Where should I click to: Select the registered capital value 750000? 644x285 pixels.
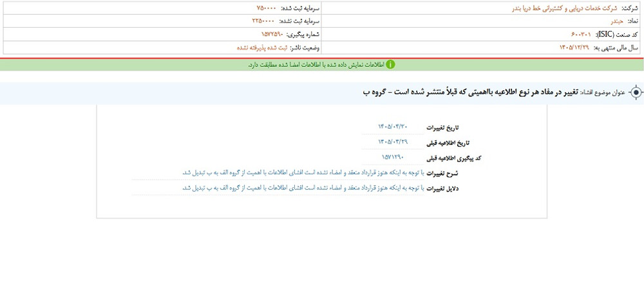[x=267, y=8]
